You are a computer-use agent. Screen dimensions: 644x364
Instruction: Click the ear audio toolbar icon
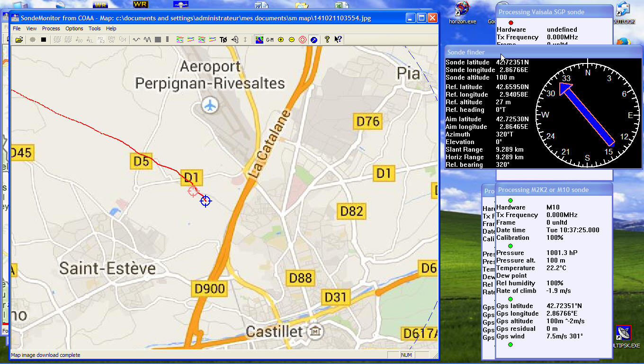point(234,40)
